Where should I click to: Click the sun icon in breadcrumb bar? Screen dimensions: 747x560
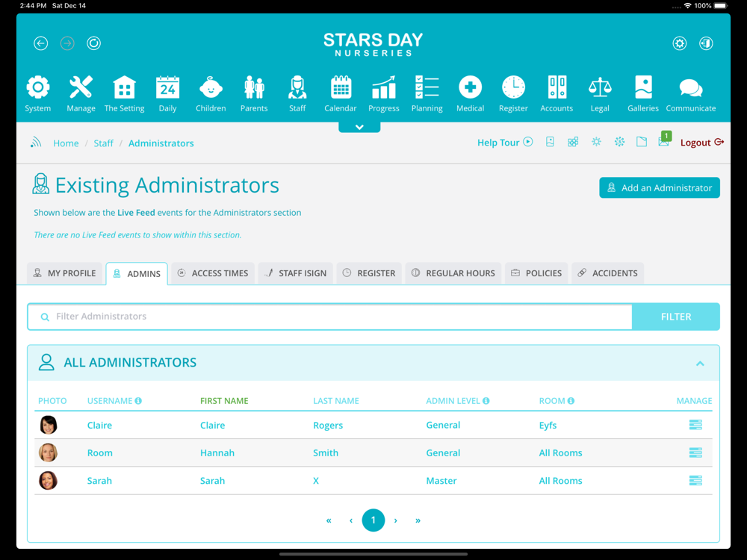(x=596, y=142)
